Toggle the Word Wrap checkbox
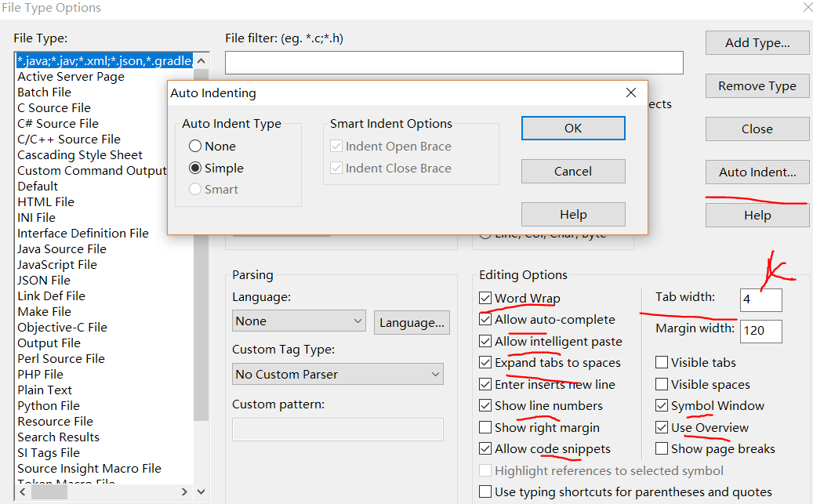Viewport: 813px width, 504px height. [x=486, y=299]
